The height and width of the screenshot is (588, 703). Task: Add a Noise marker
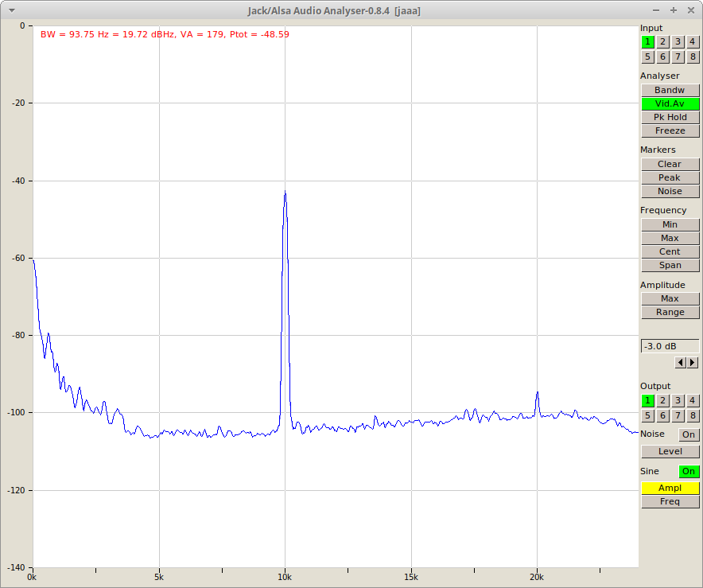[x=670, y=191]
